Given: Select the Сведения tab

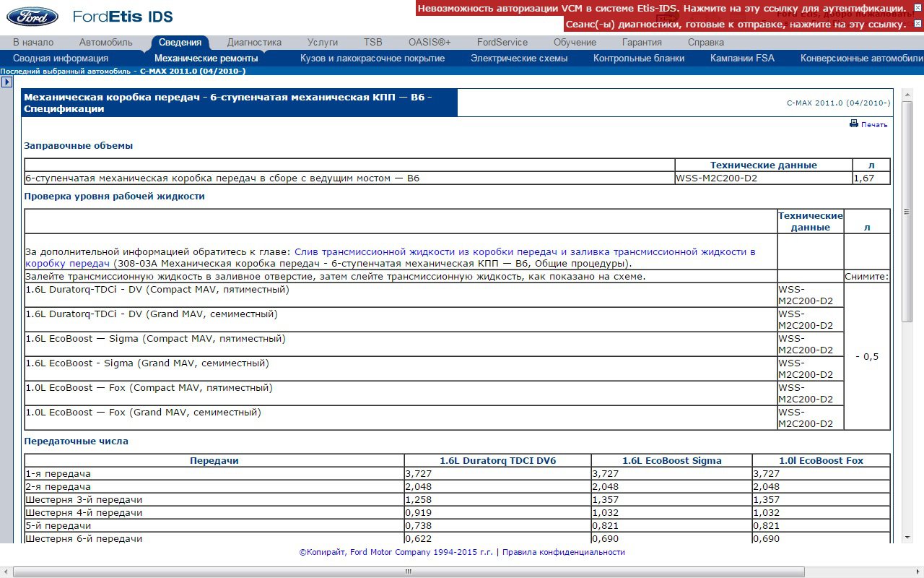Looking at the screenshot, I should point(180,42).
